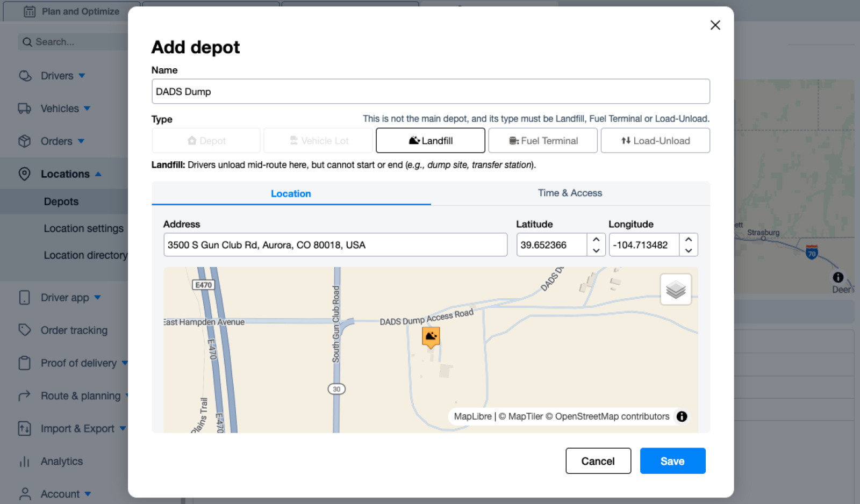This screenshot has height=504, width=860.
Task: Expand the Import & Export section
Action: click(124, 428)
